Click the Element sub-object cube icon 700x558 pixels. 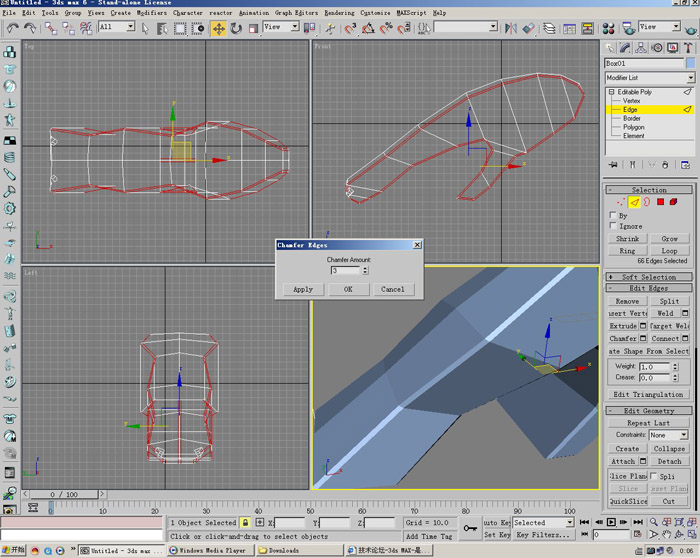[675, 202]
